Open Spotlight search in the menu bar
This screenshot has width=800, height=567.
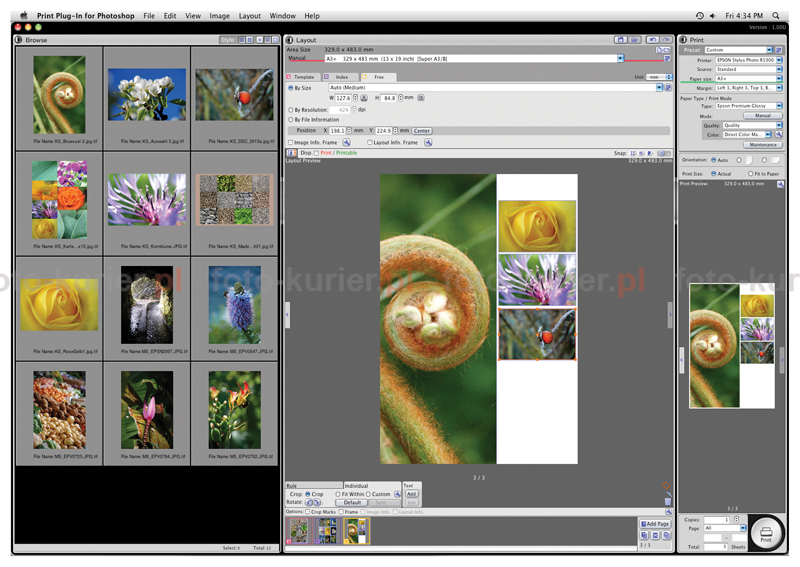[775, 16]
